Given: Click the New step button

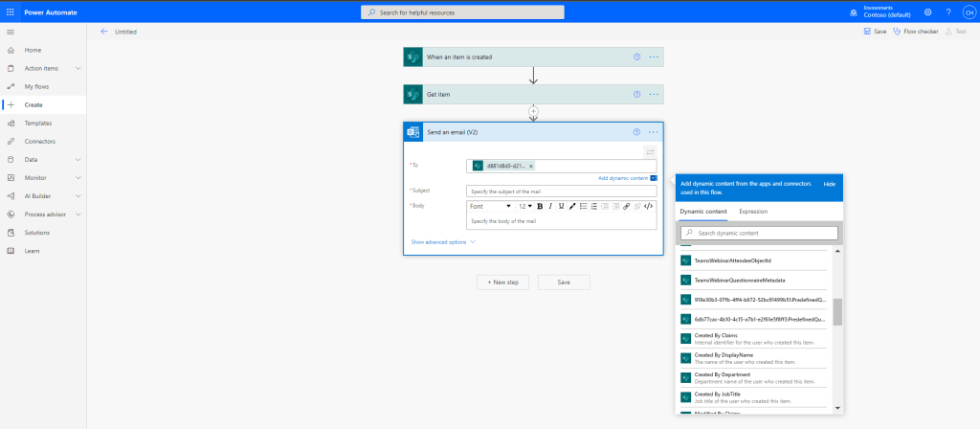Looking at the screenshot, I should click(x=503, y=282).
